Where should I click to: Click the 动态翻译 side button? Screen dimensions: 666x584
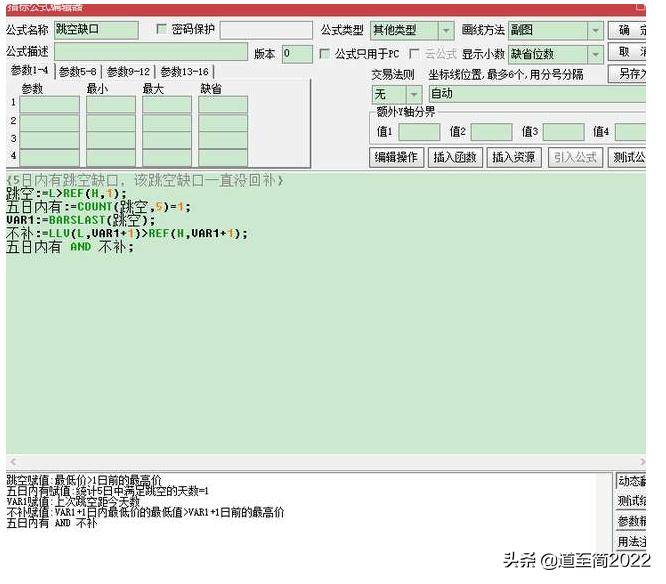click(632, 481)
